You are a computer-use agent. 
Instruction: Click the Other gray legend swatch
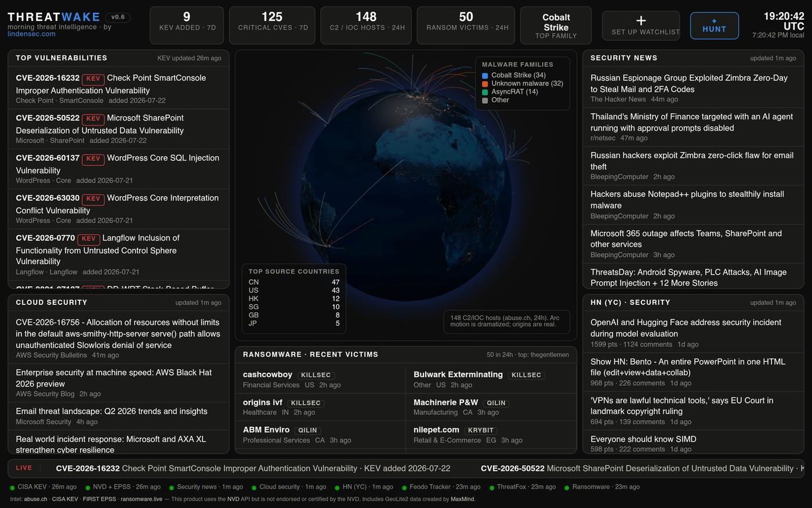[485, 100]
